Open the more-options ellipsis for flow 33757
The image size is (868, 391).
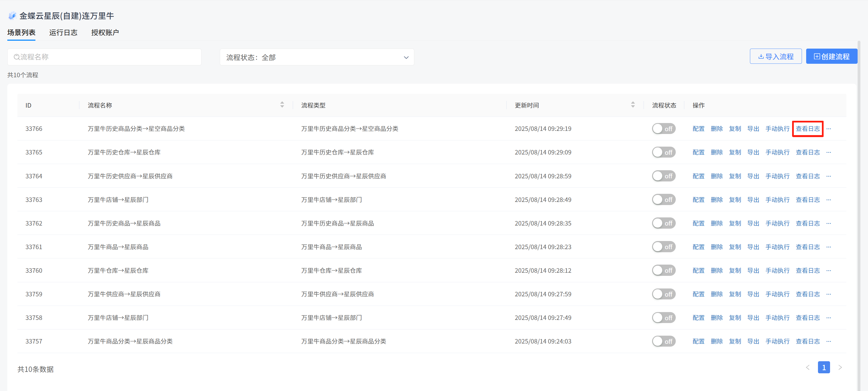829,341
